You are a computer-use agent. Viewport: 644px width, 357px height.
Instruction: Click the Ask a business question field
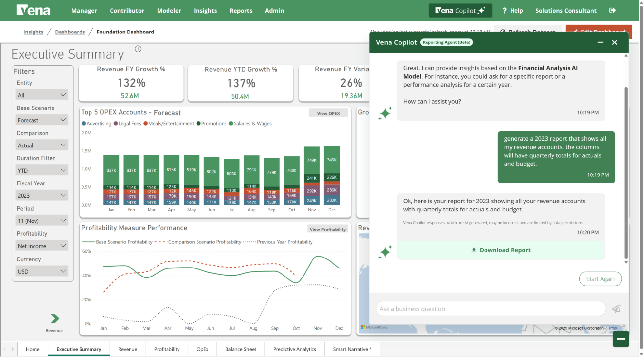pyautogui.click(x=490, y=309)
